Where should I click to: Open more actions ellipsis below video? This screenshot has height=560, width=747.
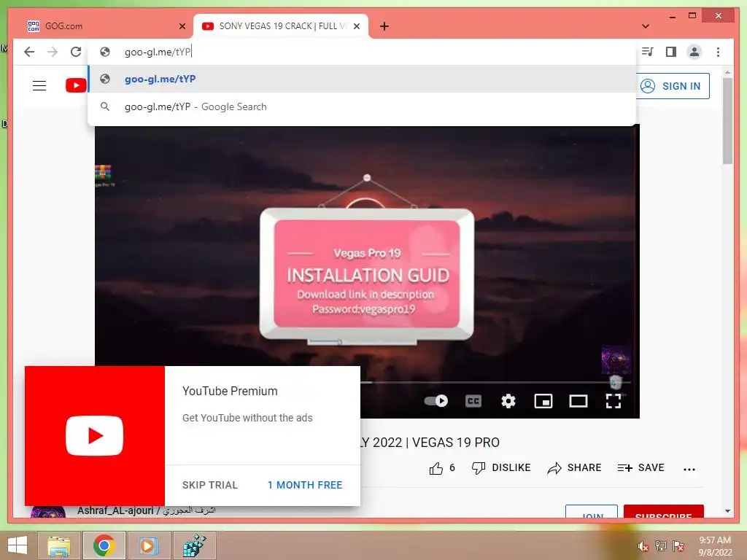click(x=689, y=469)
